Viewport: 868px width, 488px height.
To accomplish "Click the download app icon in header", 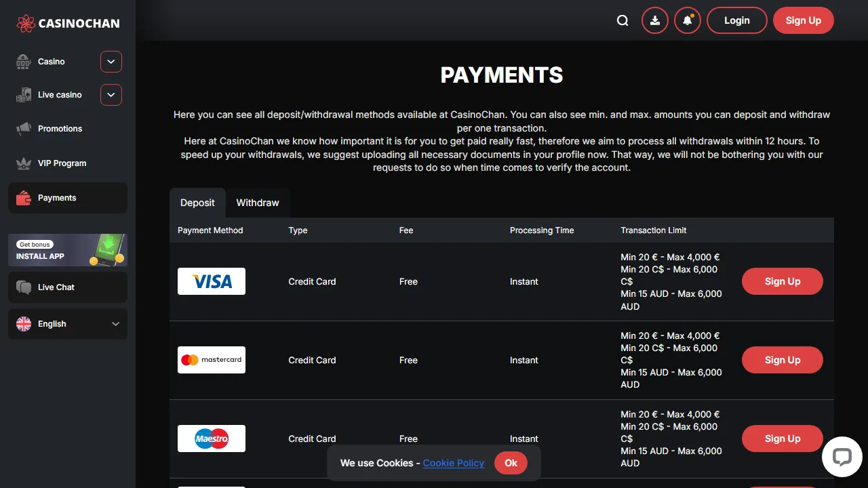I will [655, 20].
